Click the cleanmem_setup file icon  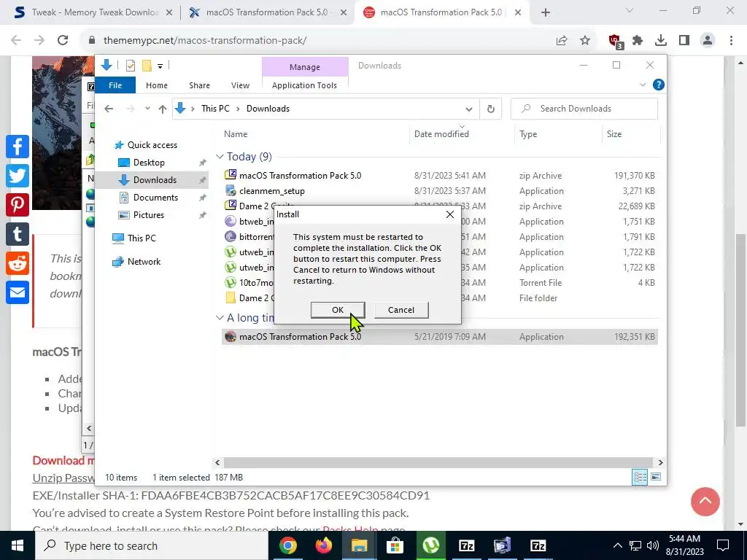click(231, 190)
